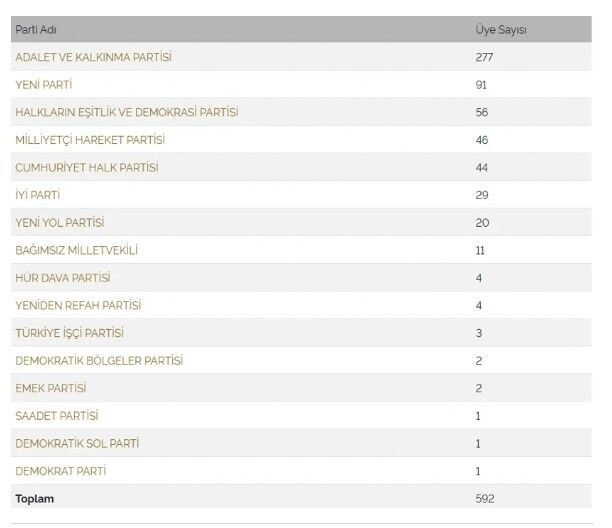This screenshot has height=528, width=612.
Task: Click the EMEK PARTİSİ link
Action: click(51, 388)
